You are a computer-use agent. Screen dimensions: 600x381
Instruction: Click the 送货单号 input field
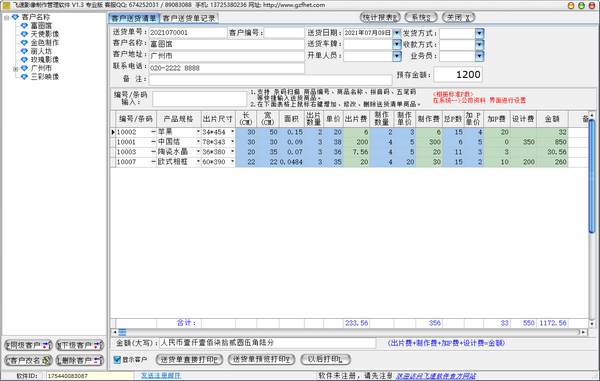(x=188, y=33)
